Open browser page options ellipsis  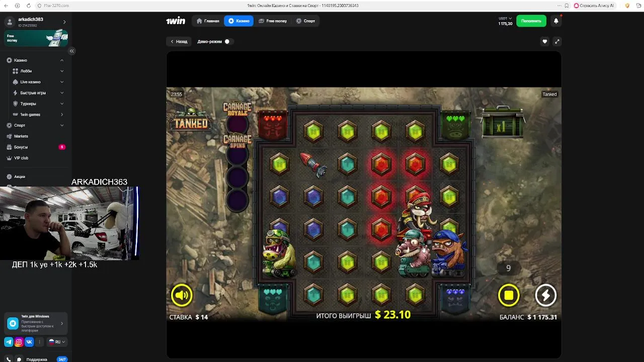[x=559, y=6]
